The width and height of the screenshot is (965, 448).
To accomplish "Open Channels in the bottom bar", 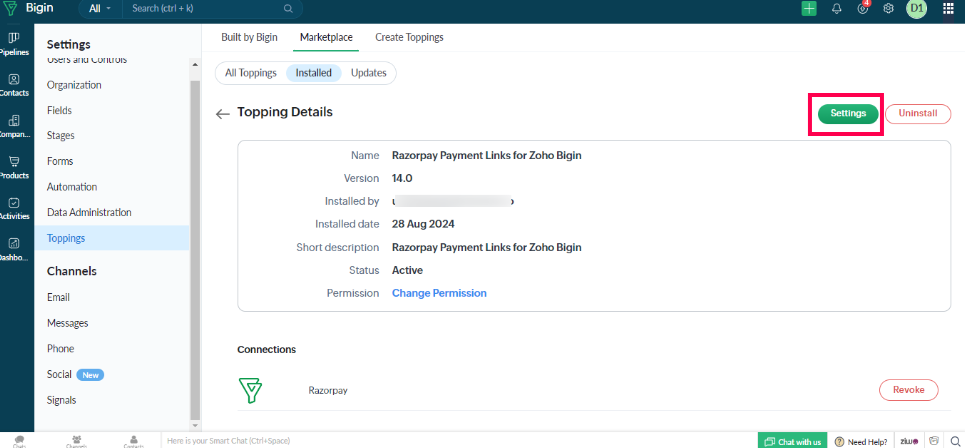I will (x=77, y=441).
